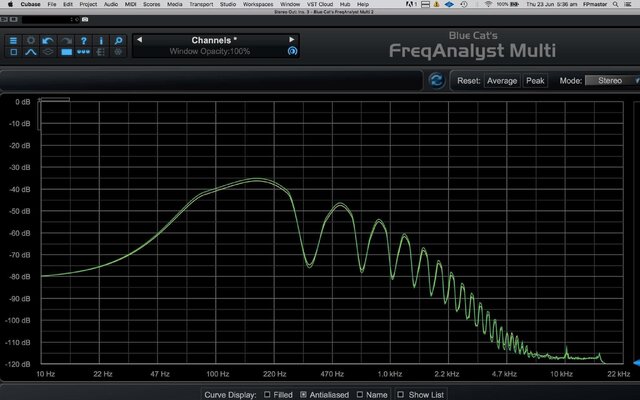Click the blue circular refresh button
The height and width of the screenshot is (400, 640).
point(436,80)
